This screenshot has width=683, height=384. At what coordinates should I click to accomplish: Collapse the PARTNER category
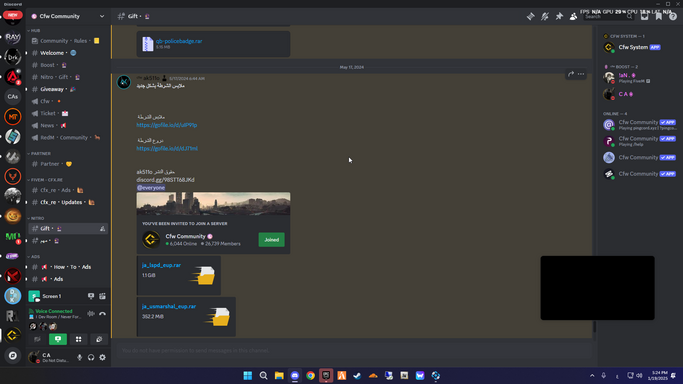pyautogui.click(x=39, y=154)
